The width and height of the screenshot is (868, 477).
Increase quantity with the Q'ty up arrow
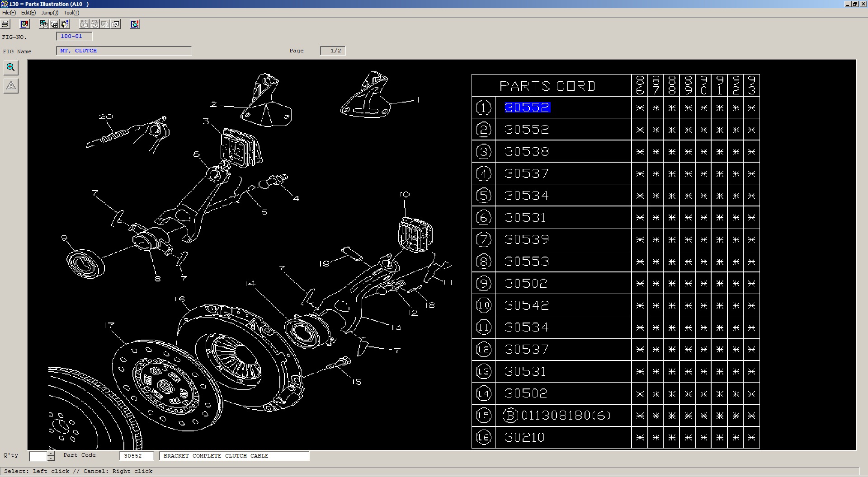(51, 454)
